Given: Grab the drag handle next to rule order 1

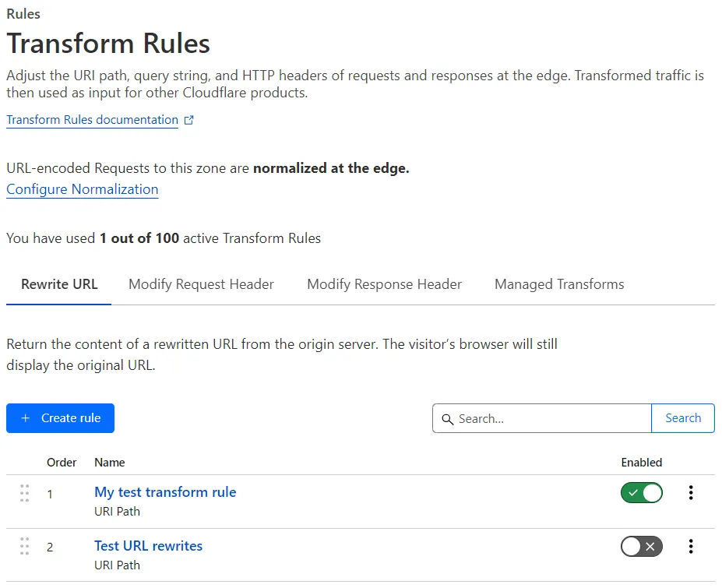Looking at the screenshot, I should (x=24, y=493).
